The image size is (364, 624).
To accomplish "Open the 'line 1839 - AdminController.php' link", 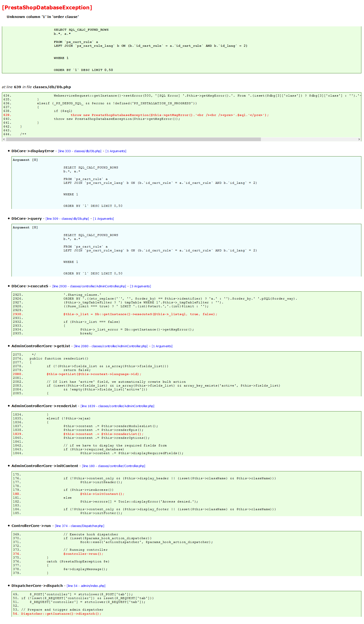I will pyautogui.click(x=117, y=406).
